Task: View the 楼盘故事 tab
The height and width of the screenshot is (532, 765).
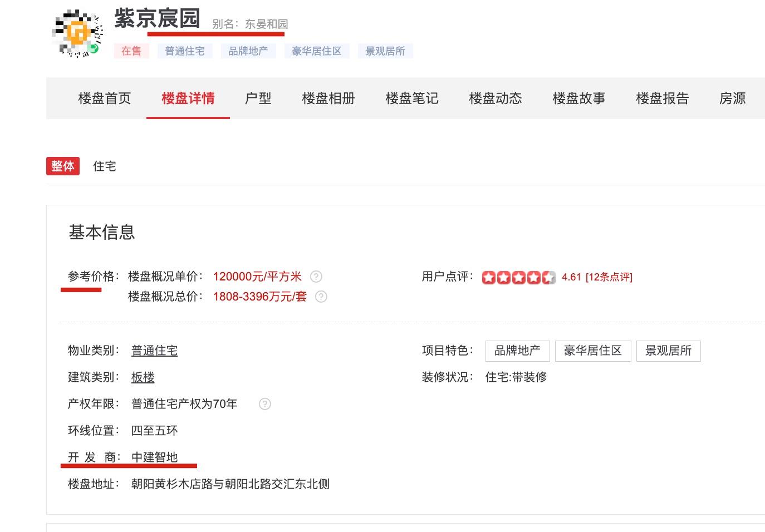Action: tap(579, 98)
